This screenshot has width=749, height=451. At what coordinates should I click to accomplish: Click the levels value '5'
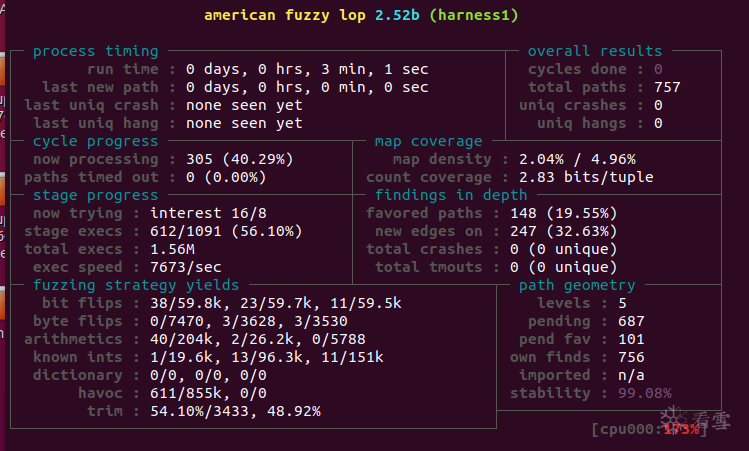(622, 303)
